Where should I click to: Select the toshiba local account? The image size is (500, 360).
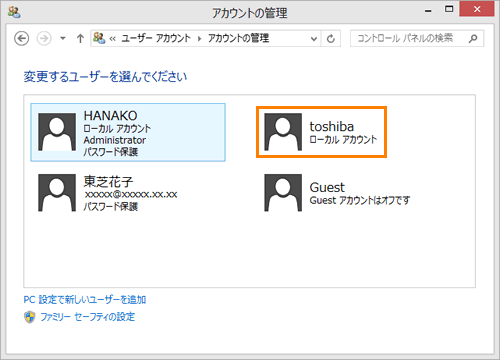click(x=321, y=132)
